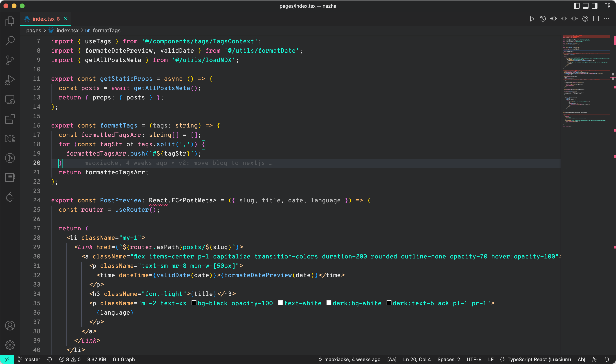Expand the pages breadcrumb
The image size is (616, 364).
tap(34, 31)
